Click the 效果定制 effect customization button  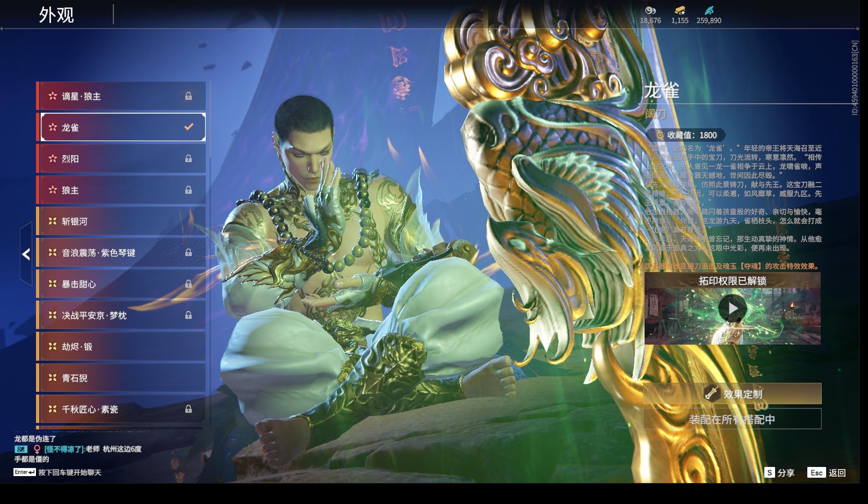click(732, 394)
